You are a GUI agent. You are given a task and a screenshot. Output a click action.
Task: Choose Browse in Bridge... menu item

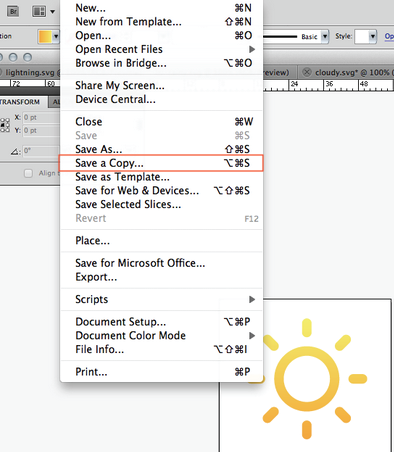tap(161, 63)
